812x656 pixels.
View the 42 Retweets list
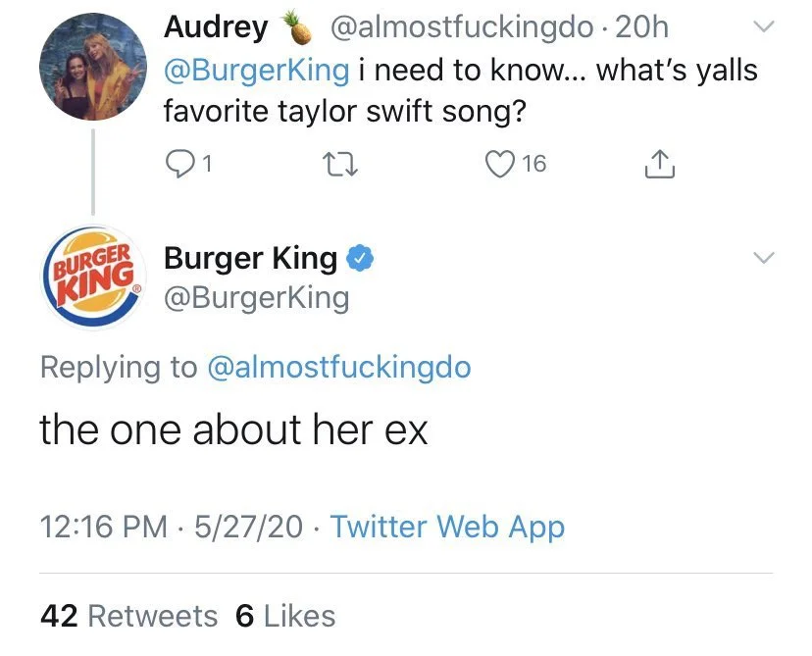click(x=128, y=616)
